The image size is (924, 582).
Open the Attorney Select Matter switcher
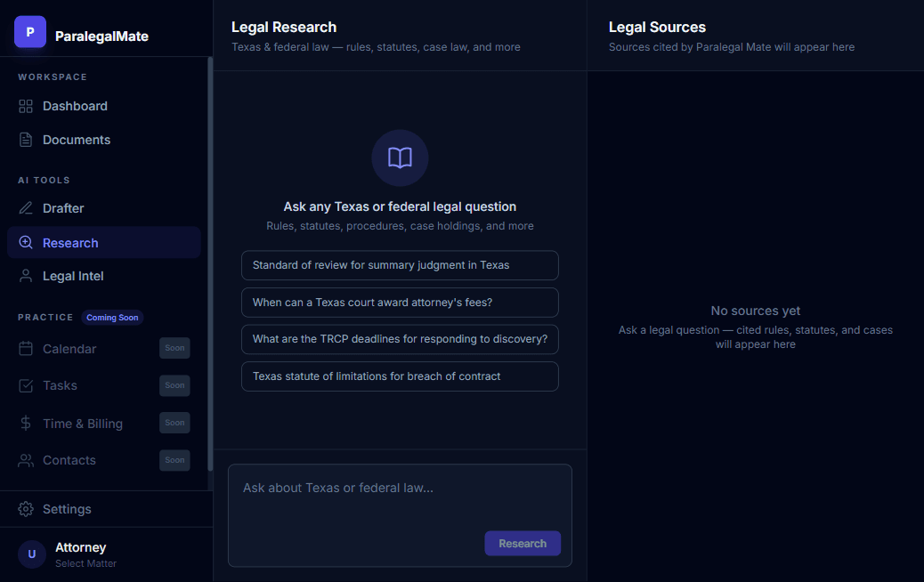point(80,554)
